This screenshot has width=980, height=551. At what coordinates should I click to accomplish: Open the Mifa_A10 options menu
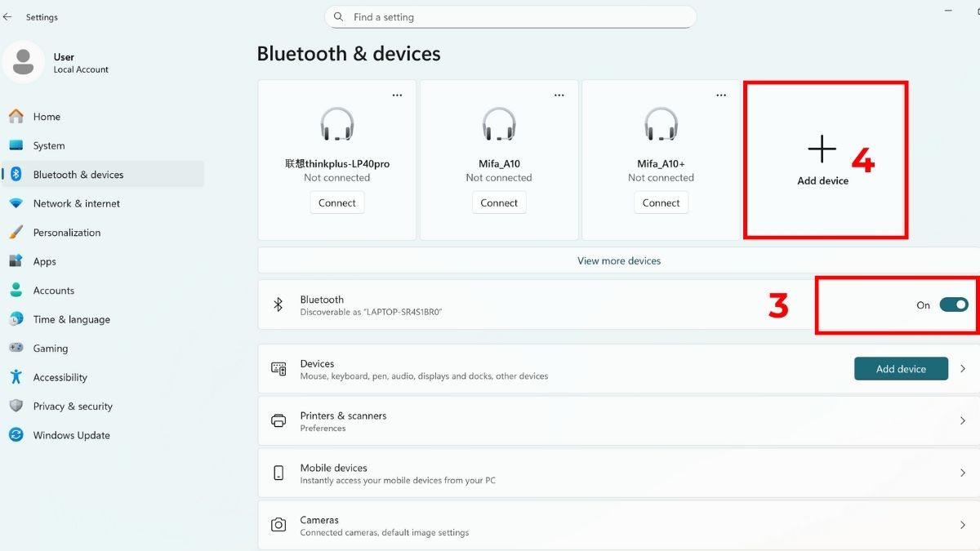[x=559, y=95]
